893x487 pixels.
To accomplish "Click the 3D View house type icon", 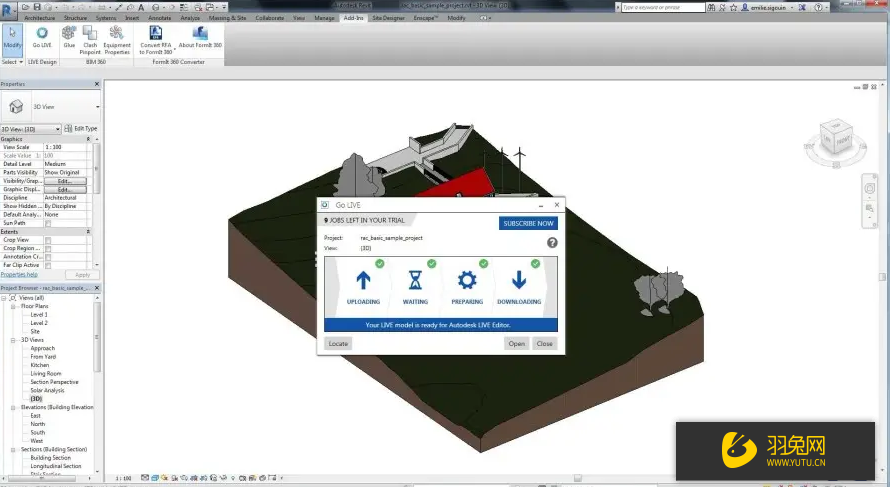I will (16, 107).
